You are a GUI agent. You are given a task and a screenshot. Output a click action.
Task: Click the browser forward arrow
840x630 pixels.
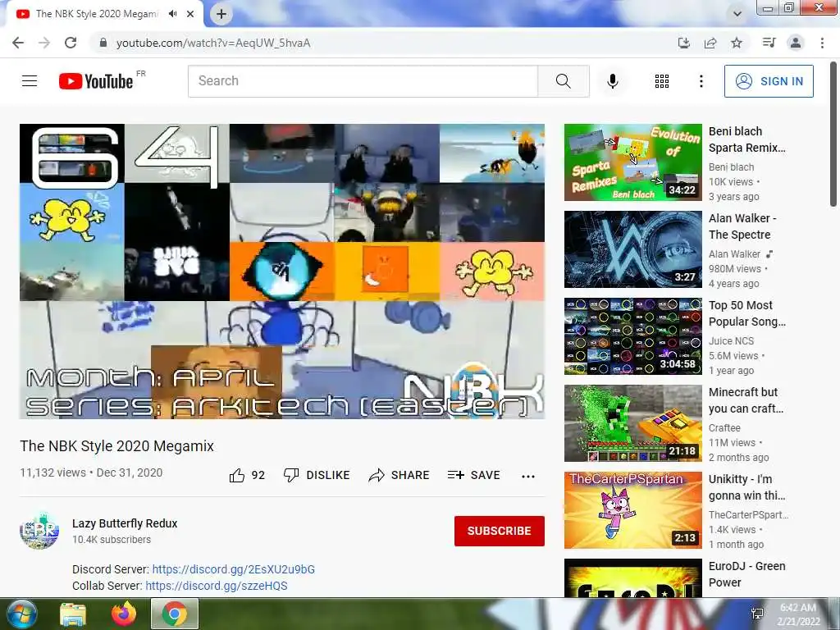click(44, 43)
